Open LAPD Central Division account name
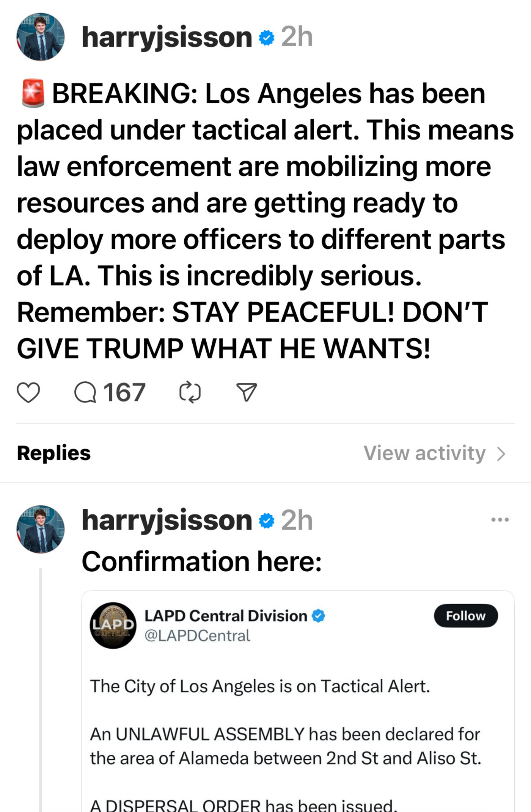Viewport: 531px width, 812px height. 226,616
